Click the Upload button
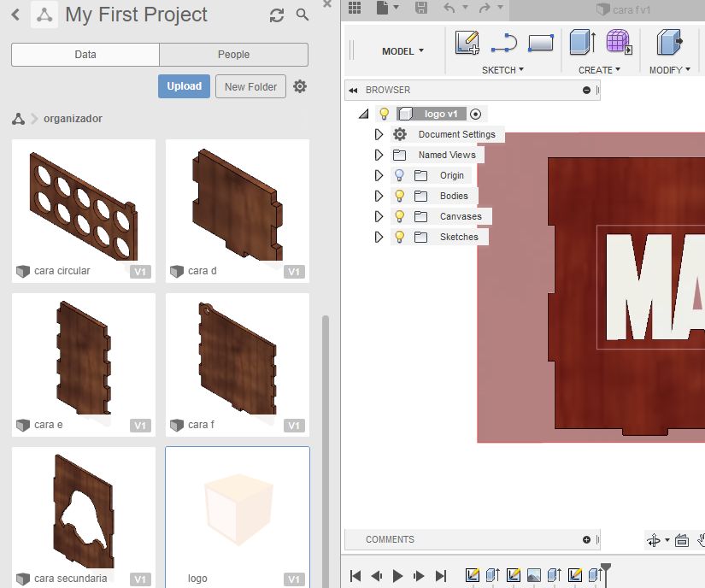The width and height of the screenshot is (705, 588). tap(184, 86)
